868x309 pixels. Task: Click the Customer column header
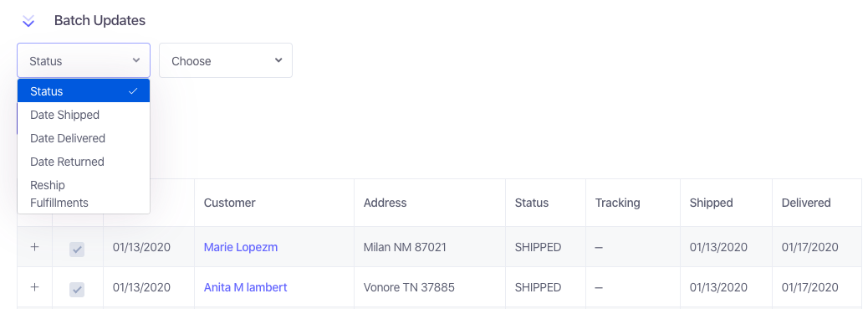(230, 203)
